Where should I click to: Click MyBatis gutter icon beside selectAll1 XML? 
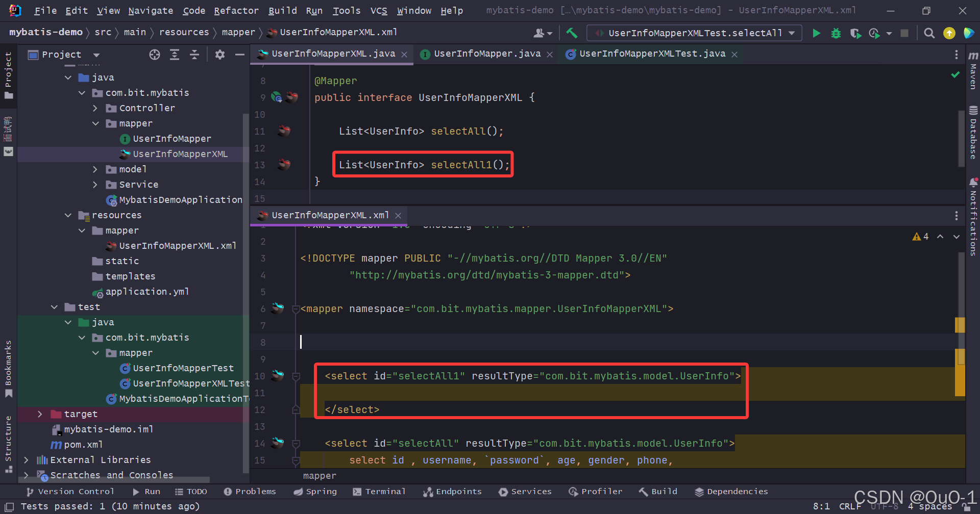click(278, 376)
